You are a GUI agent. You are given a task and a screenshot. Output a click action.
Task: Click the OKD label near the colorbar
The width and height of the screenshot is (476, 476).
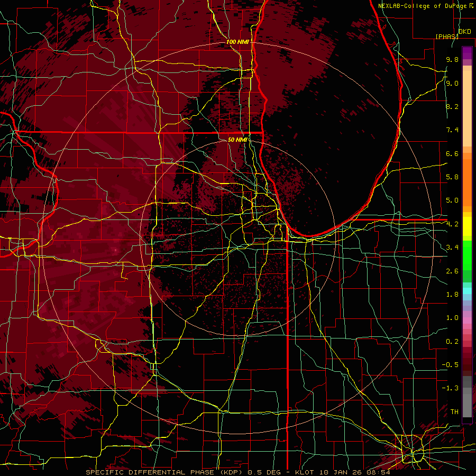coord(465,32)
